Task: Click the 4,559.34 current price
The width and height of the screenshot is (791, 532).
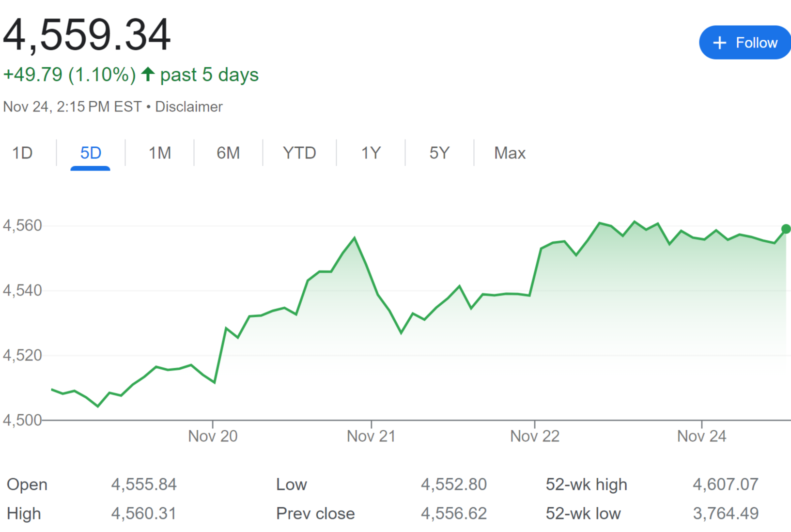Action: pos(87,34)
